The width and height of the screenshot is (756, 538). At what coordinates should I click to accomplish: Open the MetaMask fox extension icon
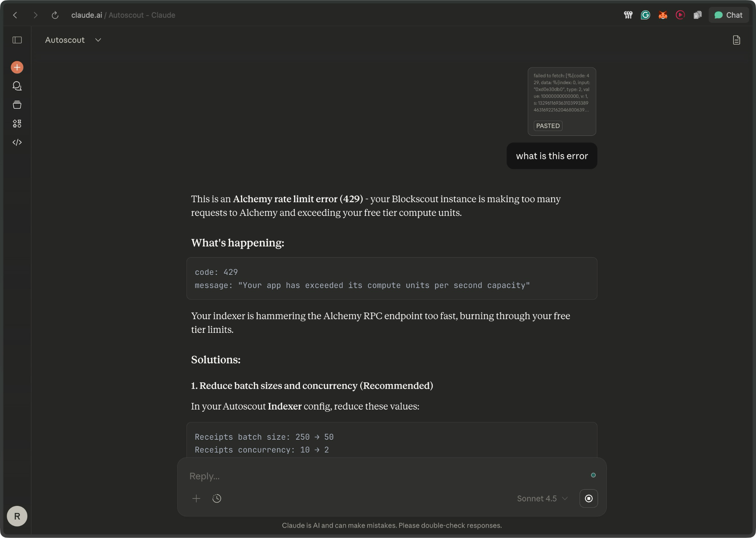coord(663,15)
